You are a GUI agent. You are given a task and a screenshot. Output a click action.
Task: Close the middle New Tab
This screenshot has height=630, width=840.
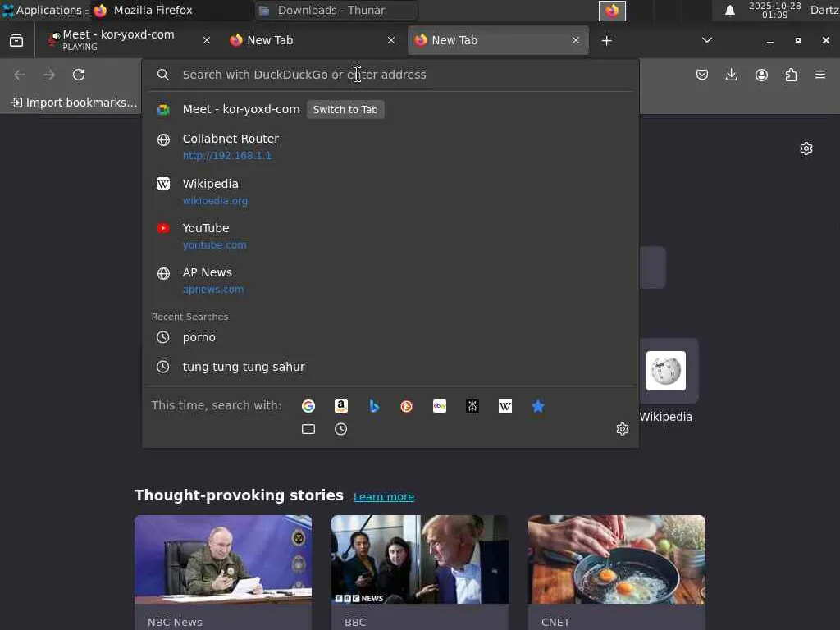click(391, 40)
